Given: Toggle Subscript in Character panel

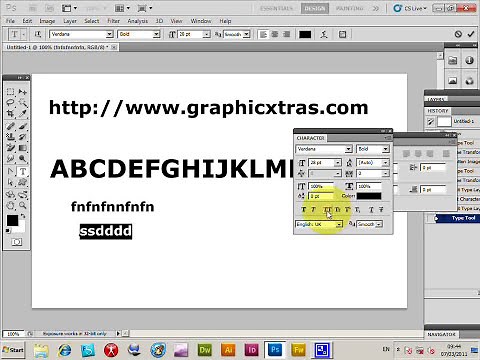Looking at the screenshot, I should 357,210.
